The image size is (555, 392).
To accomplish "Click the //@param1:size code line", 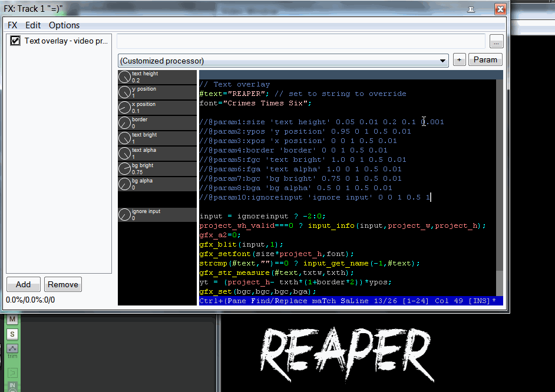I will point(321,122).
